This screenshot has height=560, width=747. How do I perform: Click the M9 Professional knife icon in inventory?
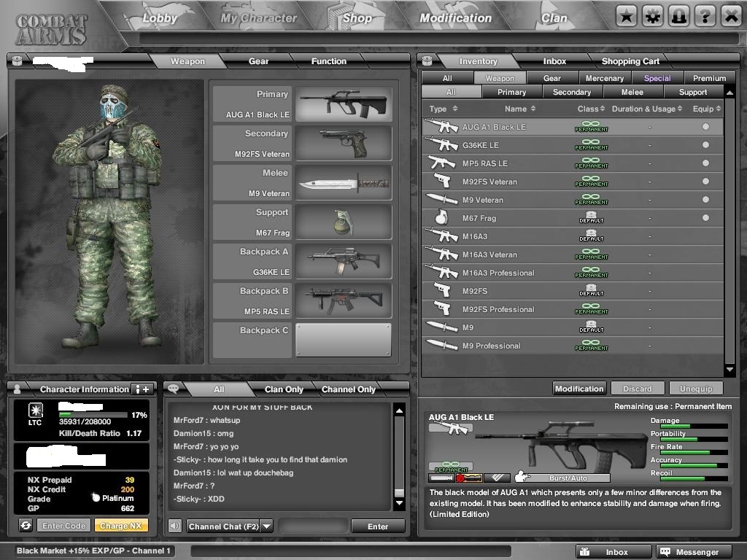pos(441,345)
